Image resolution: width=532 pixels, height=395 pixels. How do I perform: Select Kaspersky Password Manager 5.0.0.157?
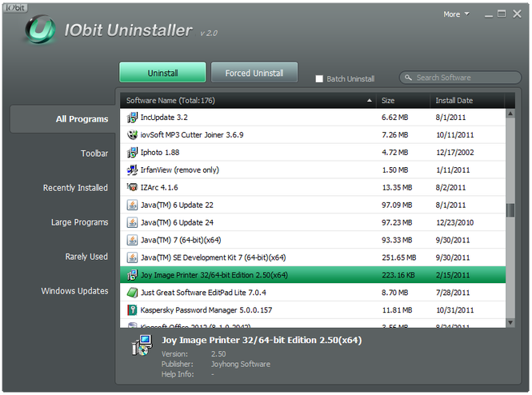pyautogui.click(x=313, y=310)
